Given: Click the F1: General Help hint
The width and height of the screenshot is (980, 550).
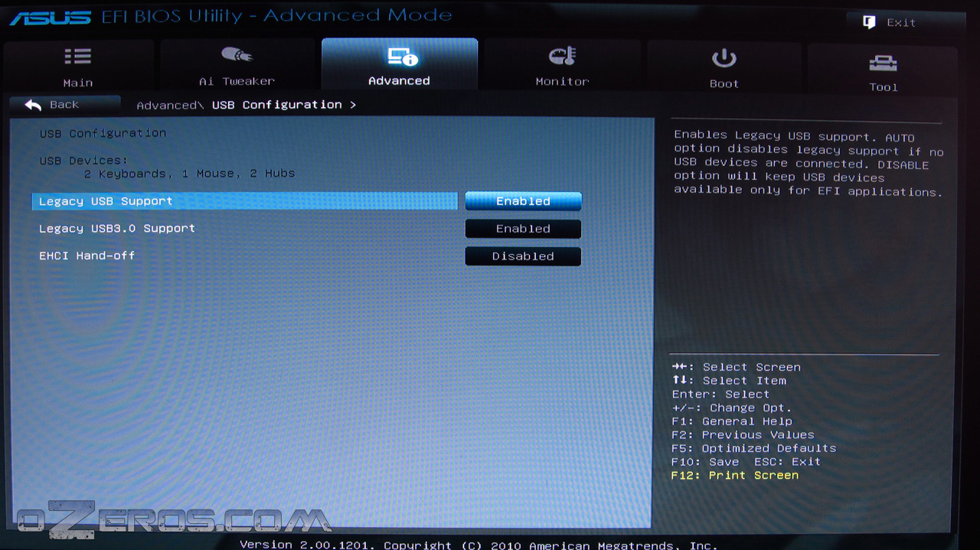Looking at the screenshot, I should 732,421.
